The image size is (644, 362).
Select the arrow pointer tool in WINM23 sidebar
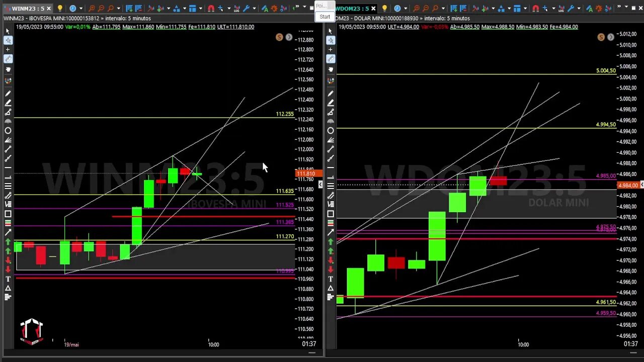8,31
